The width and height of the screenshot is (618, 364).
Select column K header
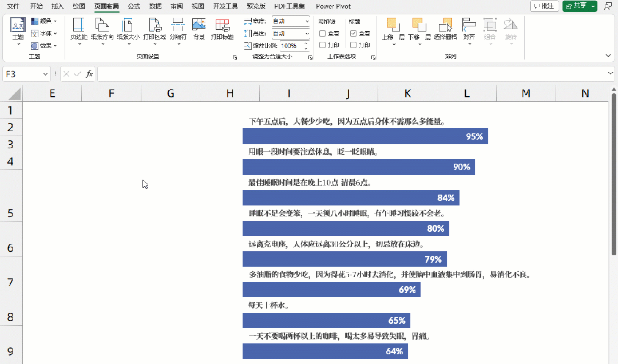point(407,93)
